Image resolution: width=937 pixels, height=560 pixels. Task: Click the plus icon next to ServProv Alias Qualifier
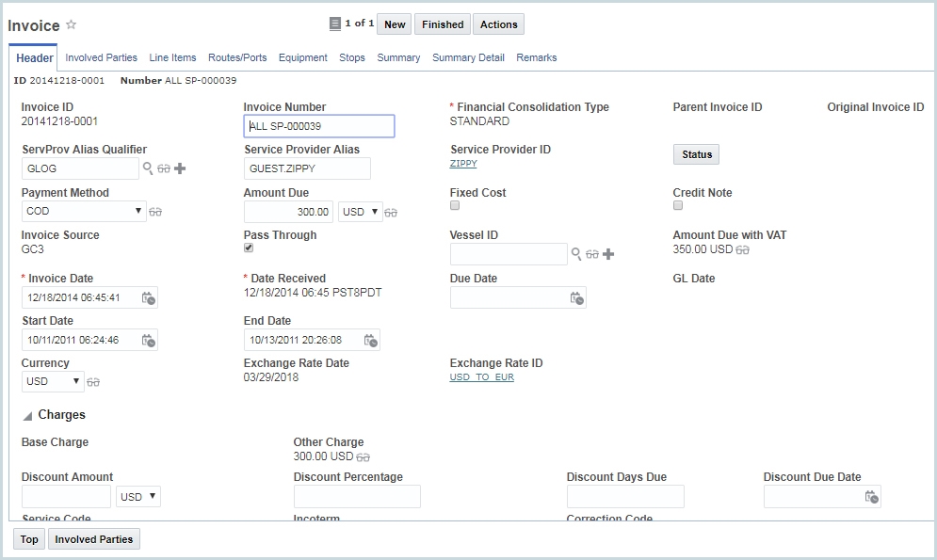(180, 168)
